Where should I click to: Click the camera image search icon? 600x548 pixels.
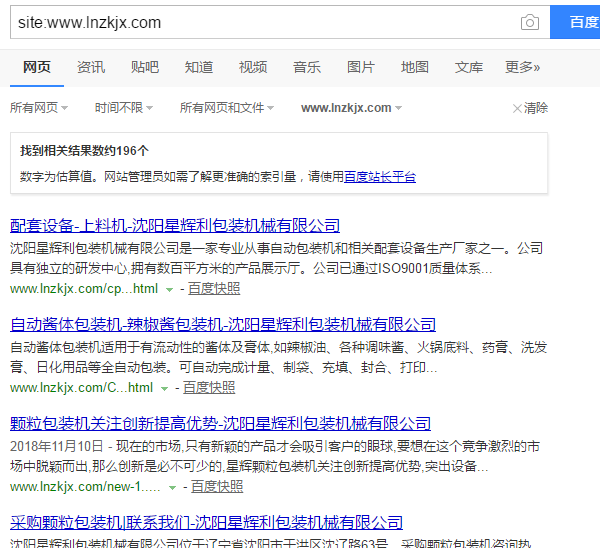530,22
